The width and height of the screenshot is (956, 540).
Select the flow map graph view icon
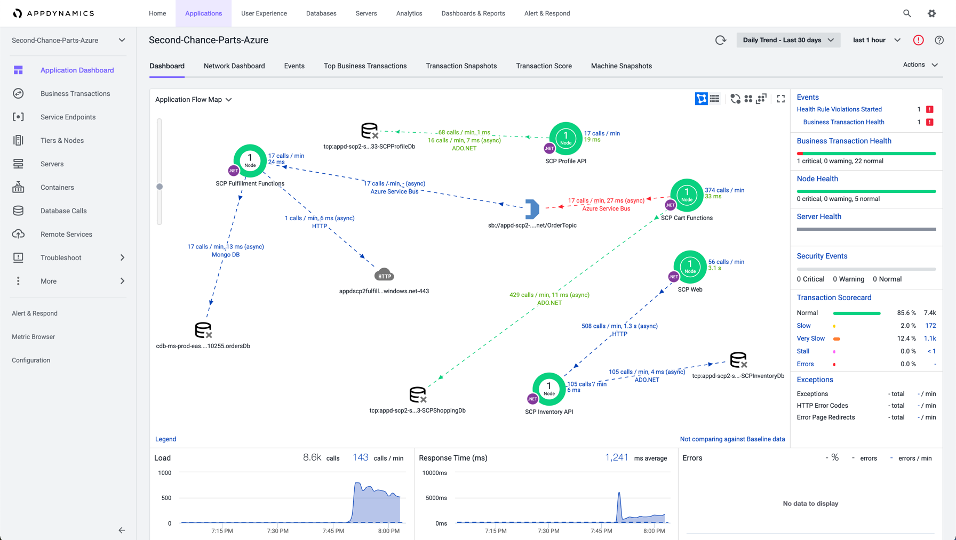point(701,99)
